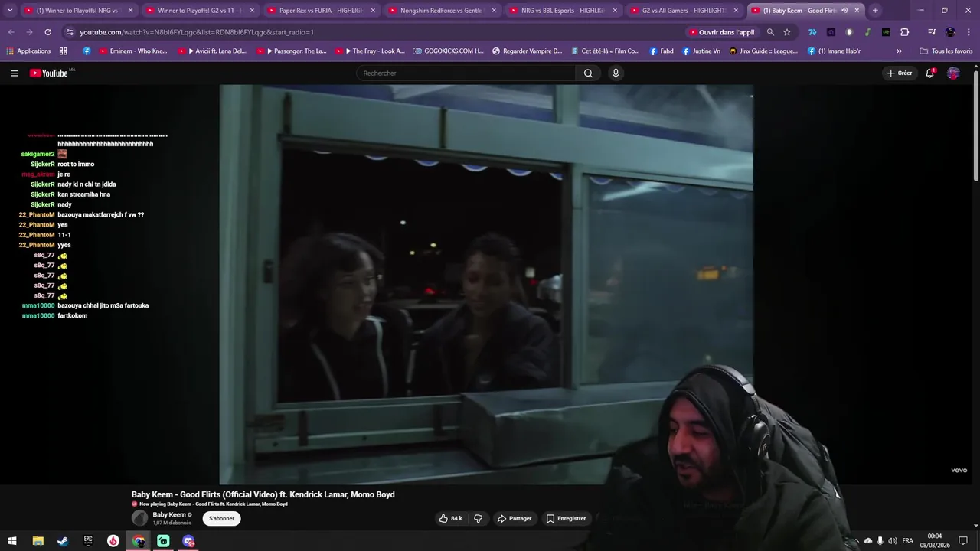Focus the Rechercher search field

465,73
